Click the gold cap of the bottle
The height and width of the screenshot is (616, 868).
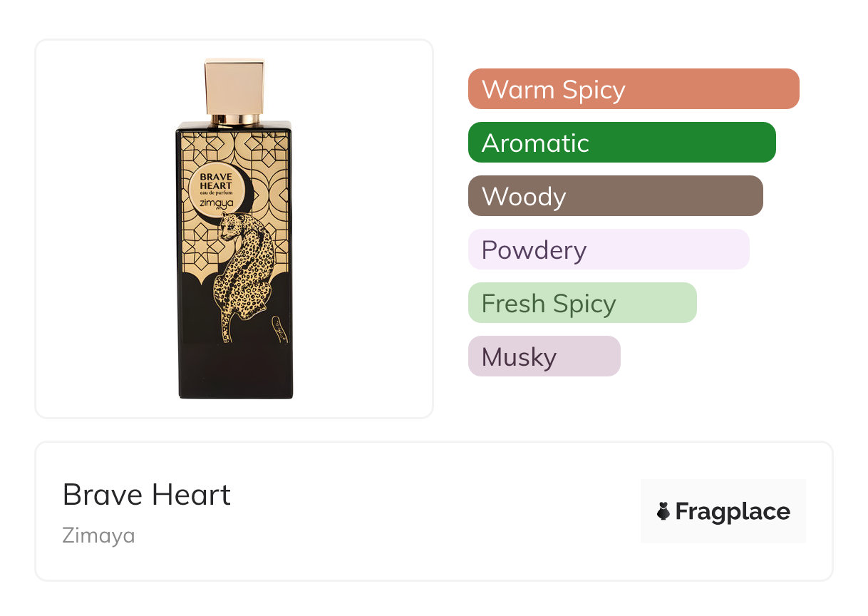tap(234, 86)
